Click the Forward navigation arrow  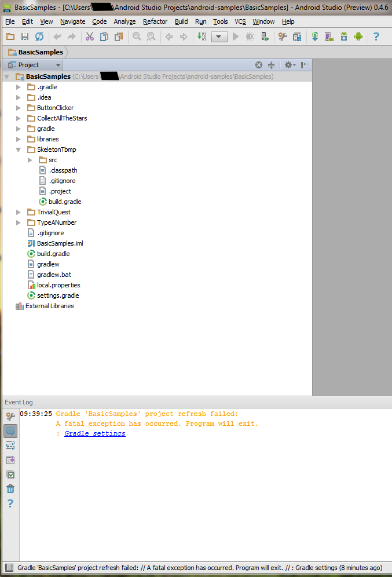pos(184,36)
